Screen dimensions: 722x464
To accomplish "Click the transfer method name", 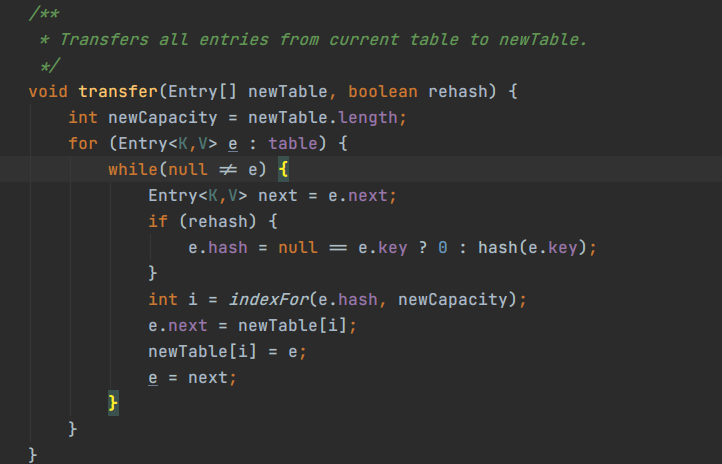I will [113, 92].
